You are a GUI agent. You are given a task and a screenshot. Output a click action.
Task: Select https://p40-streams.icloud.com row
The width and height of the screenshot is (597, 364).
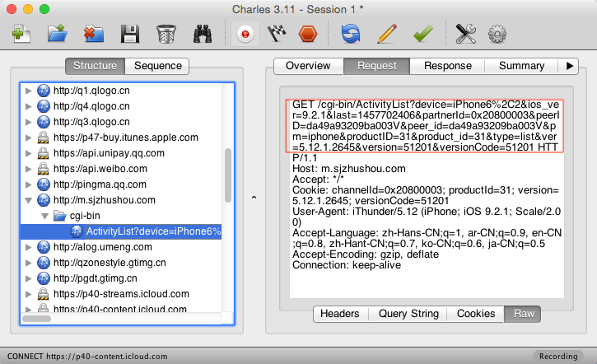pyautogui.click(x=121, y=294)
